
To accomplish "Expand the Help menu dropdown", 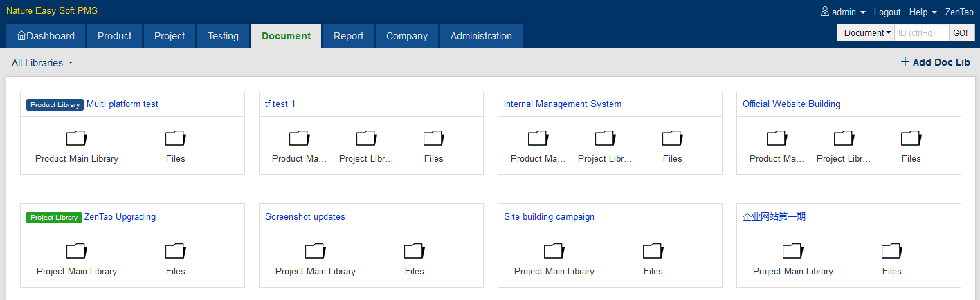I will 923,12.
